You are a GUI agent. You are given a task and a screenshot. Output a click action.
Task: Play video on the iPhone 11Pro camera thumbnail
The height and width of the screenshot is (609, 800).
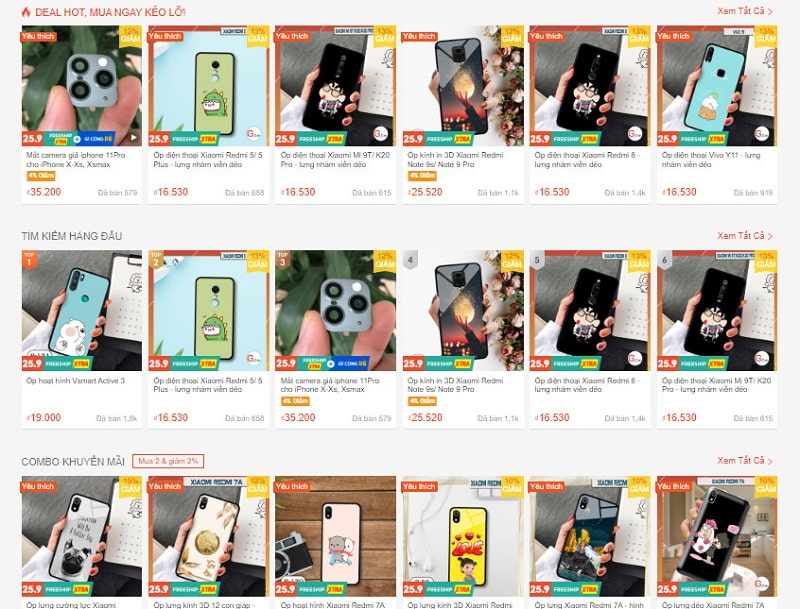tap(134, 137)
